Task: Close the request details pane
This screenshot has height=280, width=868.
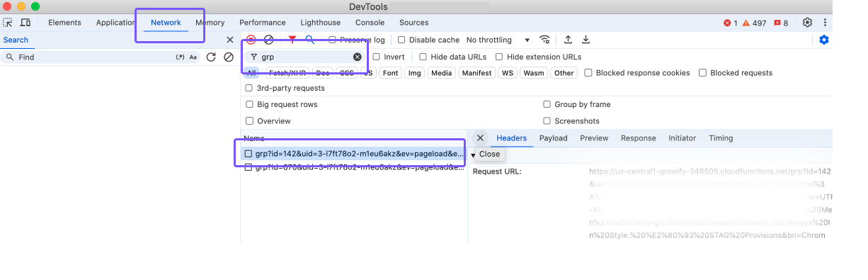Action: pyautogui.click(x=480, y=138)
